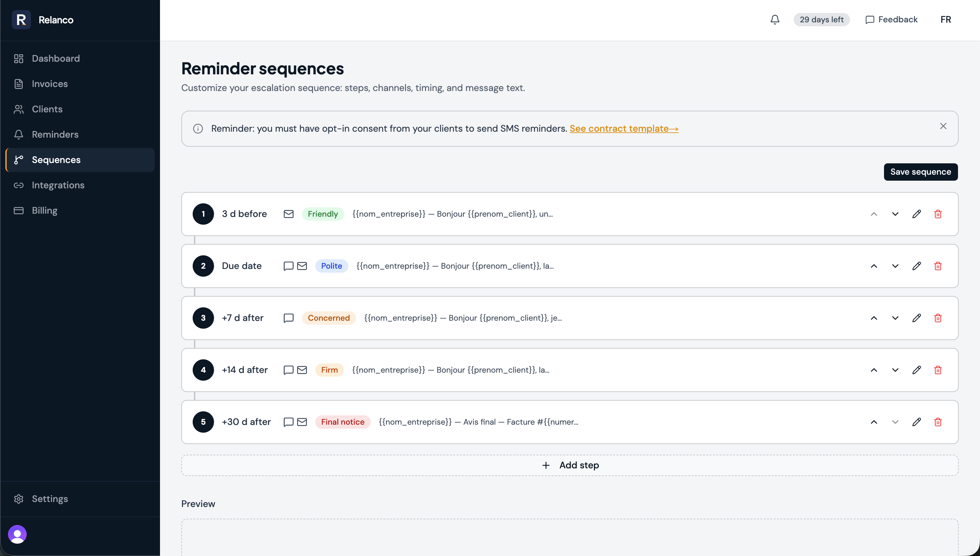Delete the +7 d after step

click(938, 318)
